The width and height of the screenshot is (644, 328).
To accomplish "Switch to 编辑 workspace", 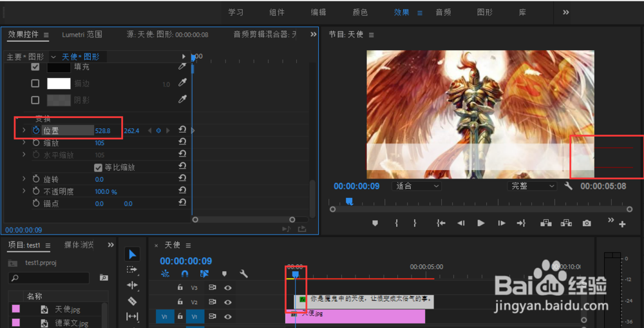I will [x=318, y=12].
